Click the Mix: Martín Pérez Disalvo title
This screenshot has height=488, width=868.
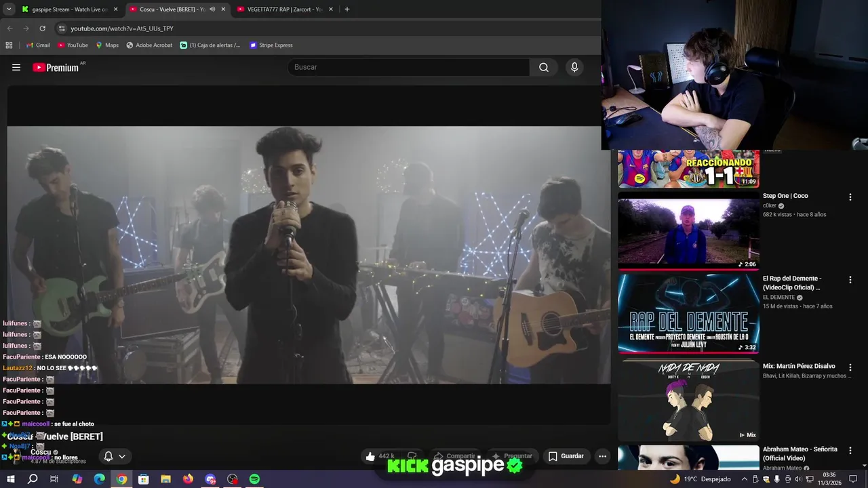click(x=799, y=366)
